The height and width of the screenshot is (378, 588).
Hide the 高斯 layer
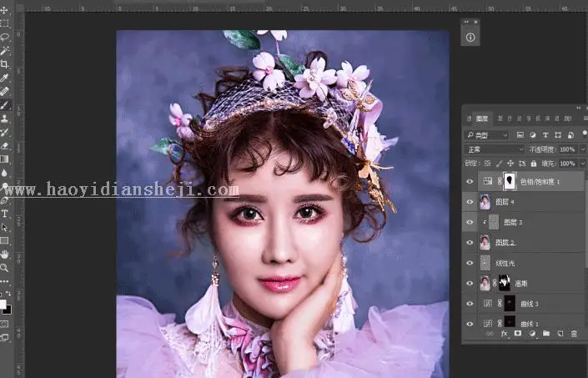tap(470, 283)
